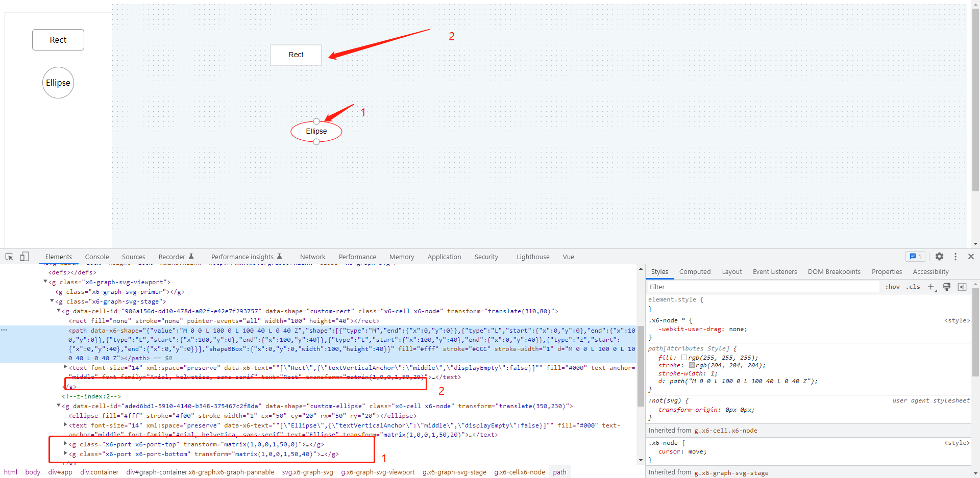Open DevTools settings gear
The image size is (980, 478).
pos(939,257)
